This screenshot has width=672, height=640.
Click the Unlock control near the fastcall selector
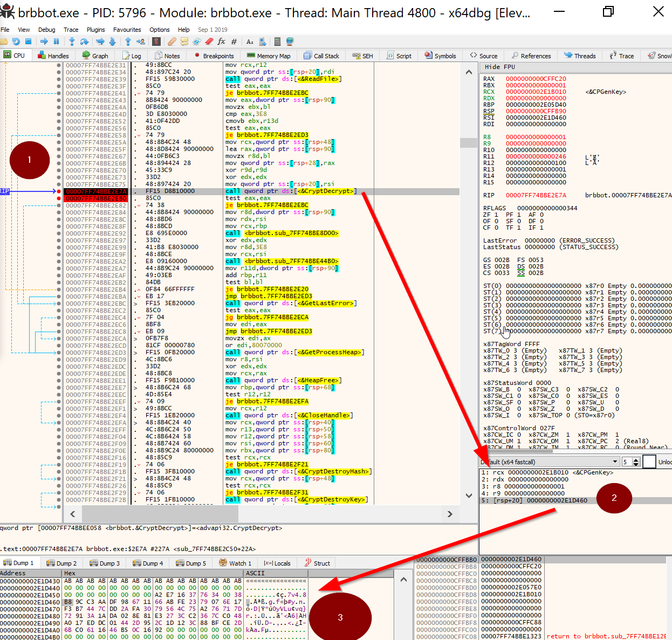click(665, 462)
